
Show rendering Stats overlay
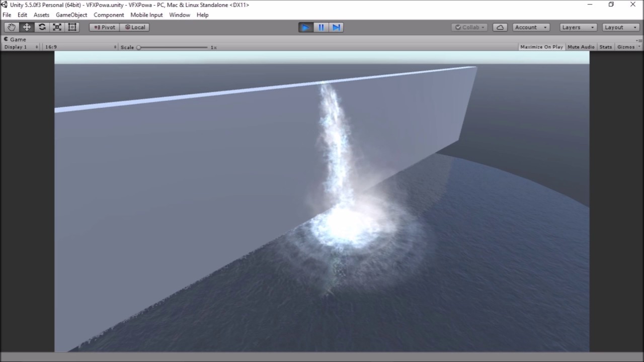point(605,47)
